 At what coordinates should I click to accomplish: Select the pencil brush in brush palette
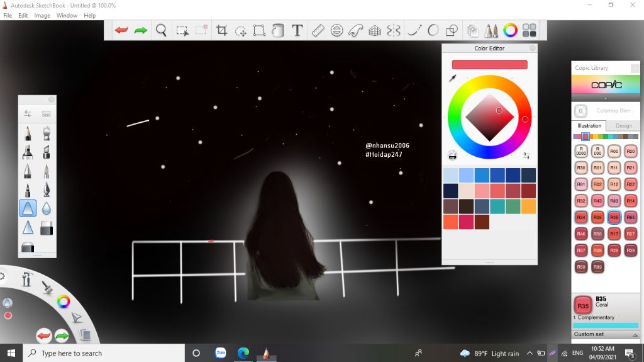pyautogui.click(x=28, y=133)
